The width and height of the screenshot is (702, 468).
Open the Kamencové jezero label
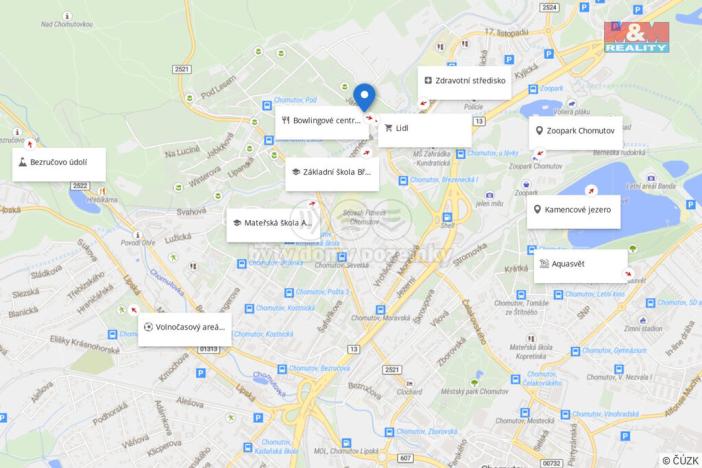574,211
